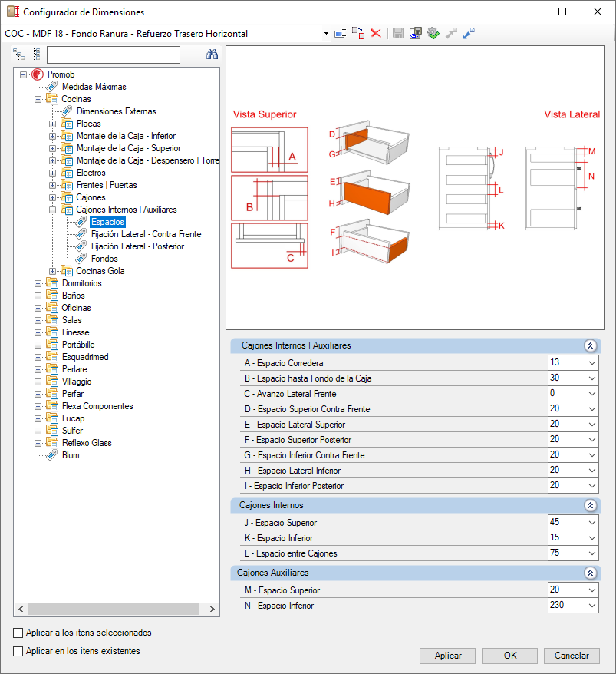Click the H - Espacio Lateral Inferior label
This screenshot has width=616, height=674.
tap(292, 471)
